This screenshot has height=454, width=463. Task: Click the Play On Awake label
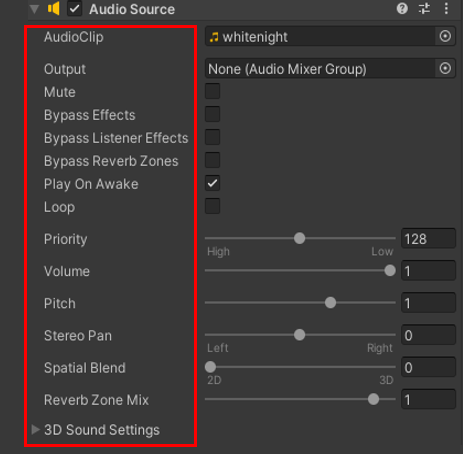pos(91,184)
